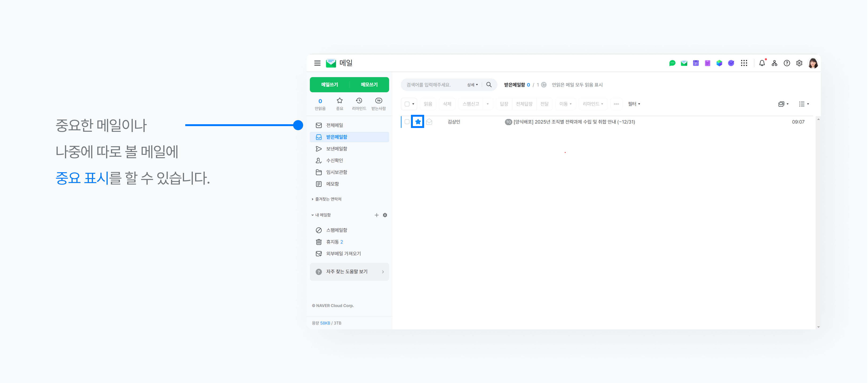Click the blue star importance icon
The width and height of the screenshot is (868, 383).
tap(418, 122)
